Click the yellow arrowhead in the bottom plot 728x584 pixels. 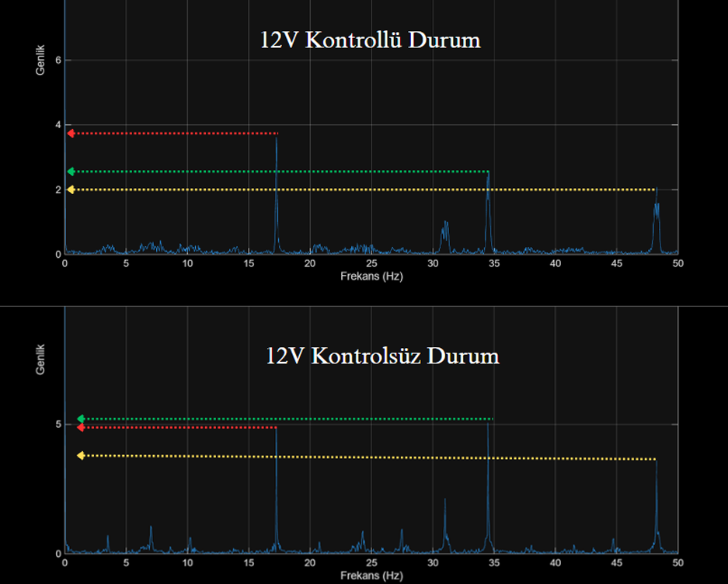point(81,456)
